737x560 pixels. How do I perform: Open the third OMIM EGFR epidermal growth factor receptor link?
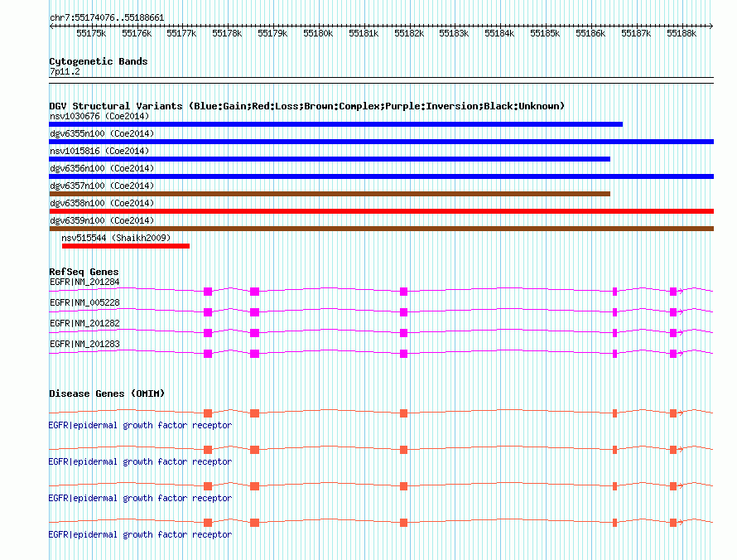(140, 498)
